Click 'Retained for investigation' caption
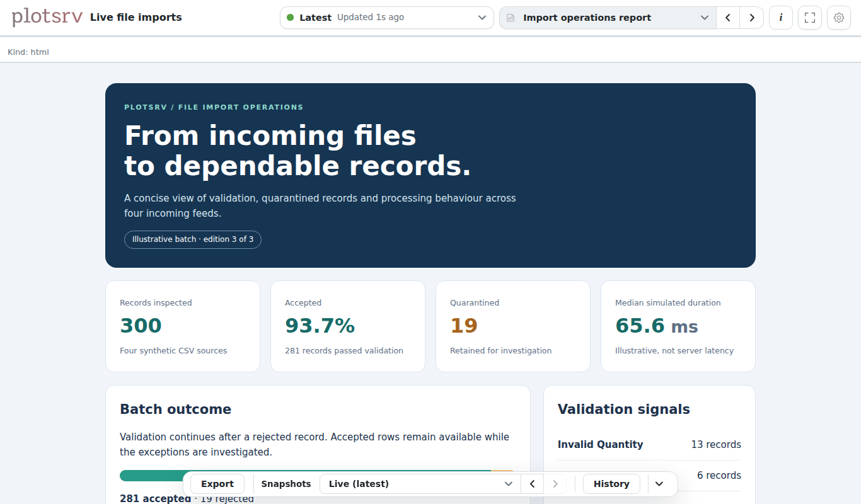 (501, 351)
